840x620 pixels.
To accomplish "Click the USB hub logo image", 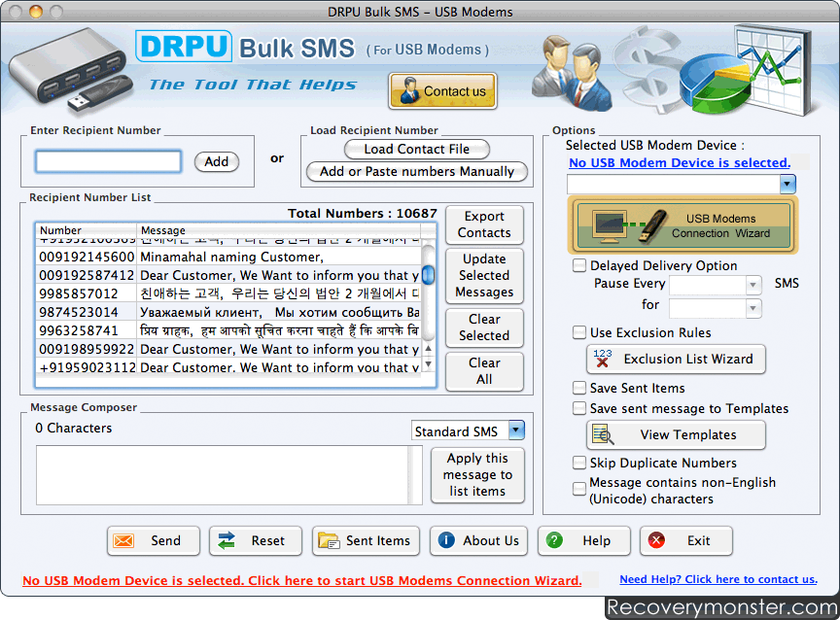I will click(x=70, y=70).
